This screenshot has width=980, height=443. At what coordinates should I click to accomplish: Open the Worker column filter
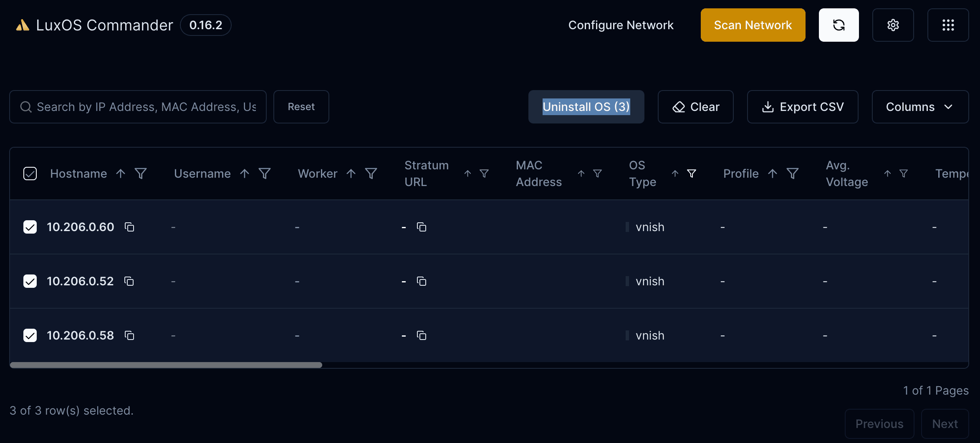click(371, 174)
